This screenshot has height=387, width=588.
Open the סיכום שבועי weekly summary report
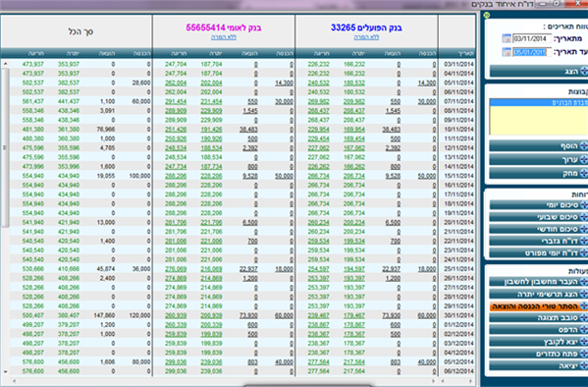point(539,217)
